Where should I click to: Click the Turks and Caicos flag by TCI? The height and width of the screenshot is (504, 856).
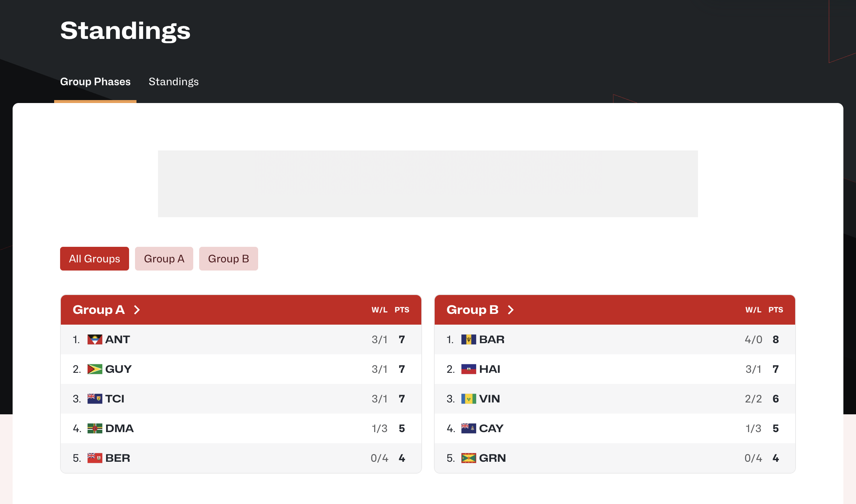click(95, 399)
